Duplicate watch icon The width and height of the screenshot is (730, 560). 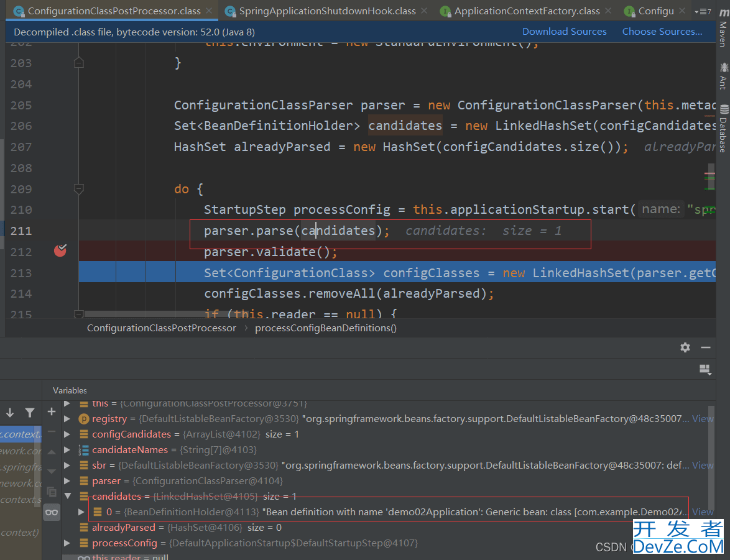52,492
